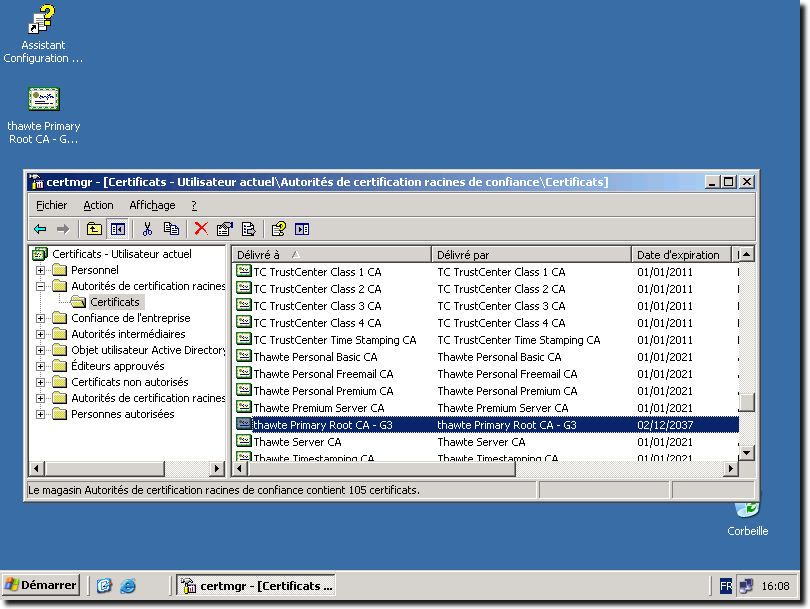Select the Assistant Configuration desktop shortcut

point(43,34)
